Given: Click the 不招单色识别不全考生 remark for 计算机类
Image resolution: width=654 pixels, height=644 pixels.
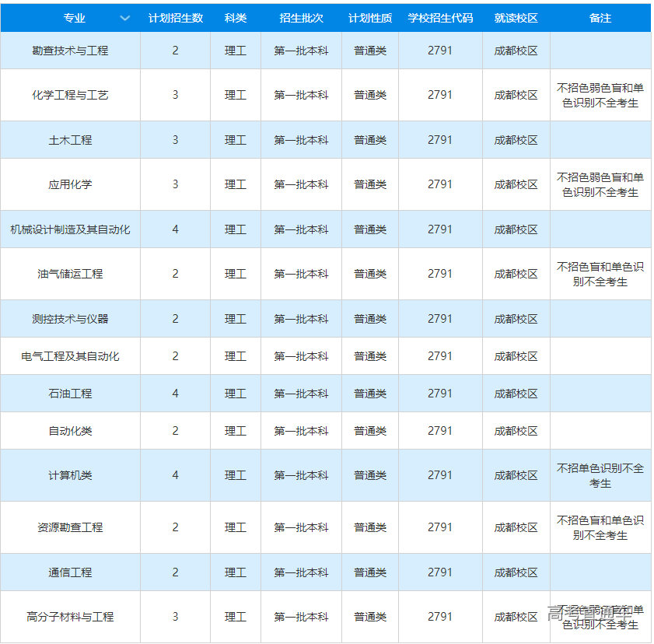Looking at the screenshot, I should pos(600,475).
